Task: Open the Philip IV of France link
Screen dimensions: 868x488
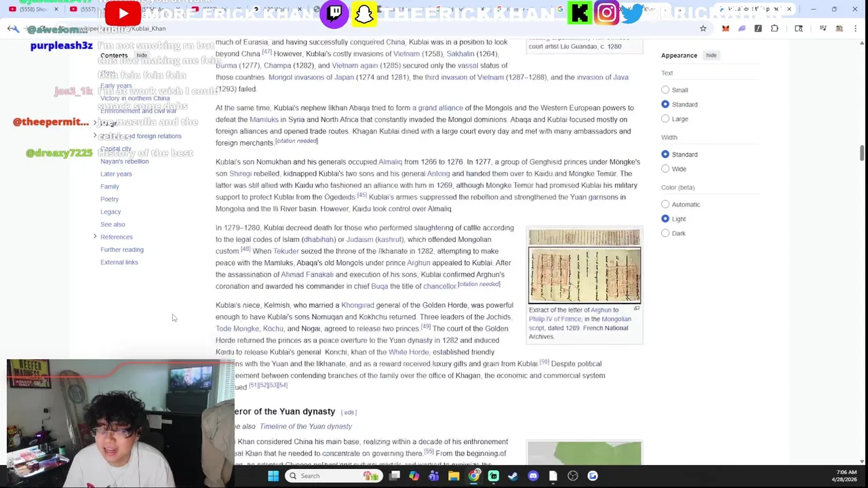Action: [x=555, y=319]
